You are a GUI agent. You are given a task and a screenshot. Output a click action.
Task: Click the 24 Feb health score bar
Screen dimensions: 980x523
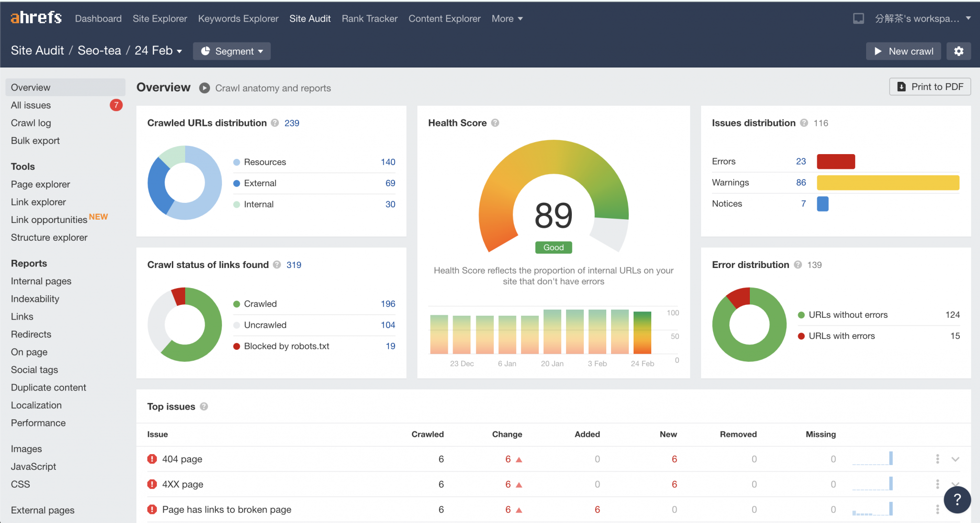pyautogui.click(x=642, y=333)
